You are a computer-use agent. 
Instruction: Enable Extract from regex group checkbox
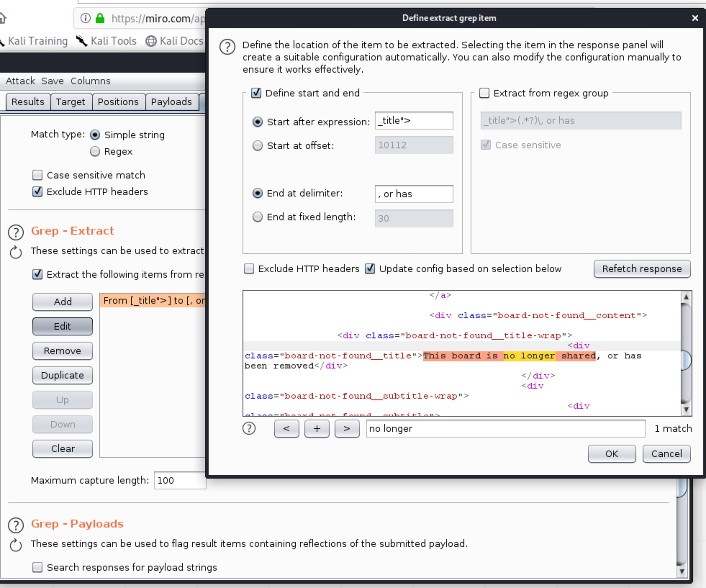[484, 93]
